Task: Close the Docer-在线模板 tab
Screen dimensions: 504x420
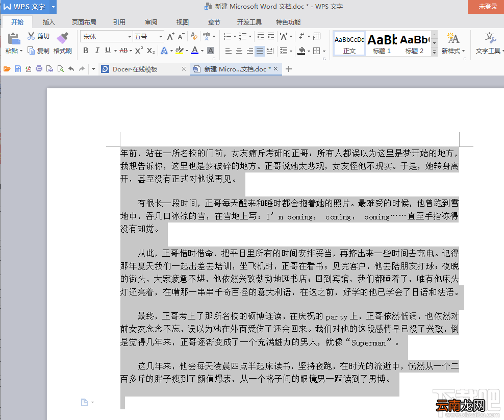Action: click(184, 68)
